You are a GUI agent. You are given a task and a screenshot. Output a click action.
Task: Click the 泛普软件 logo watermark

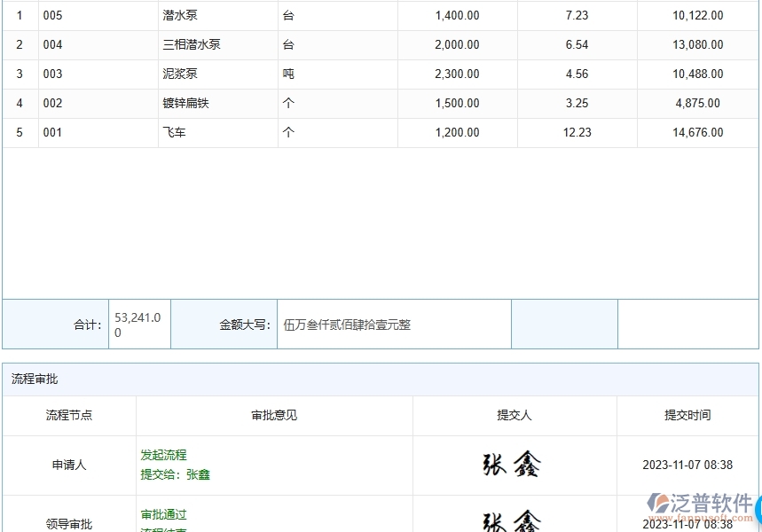tap(701, 502)
